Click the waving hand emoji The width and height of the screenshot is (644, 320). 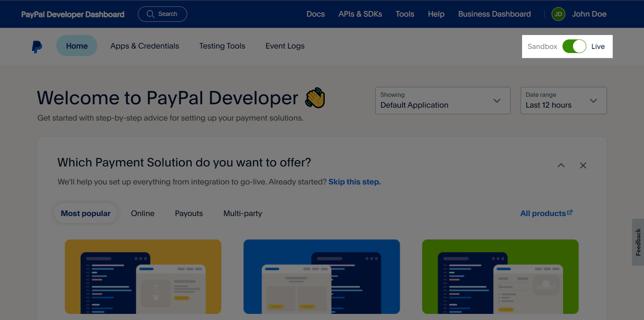pyautogui.click(x=315, y=98)
